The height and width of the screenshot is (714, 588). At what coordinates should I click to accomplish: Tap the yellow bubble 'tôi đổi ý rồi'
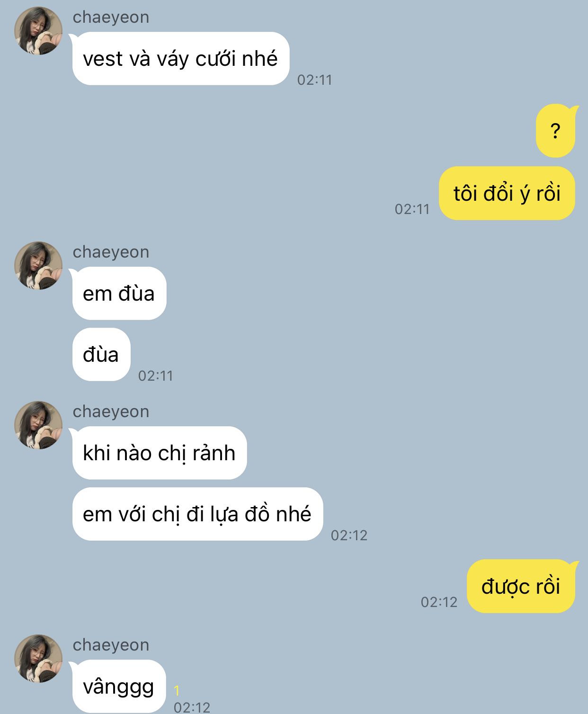tap(507, 193)
